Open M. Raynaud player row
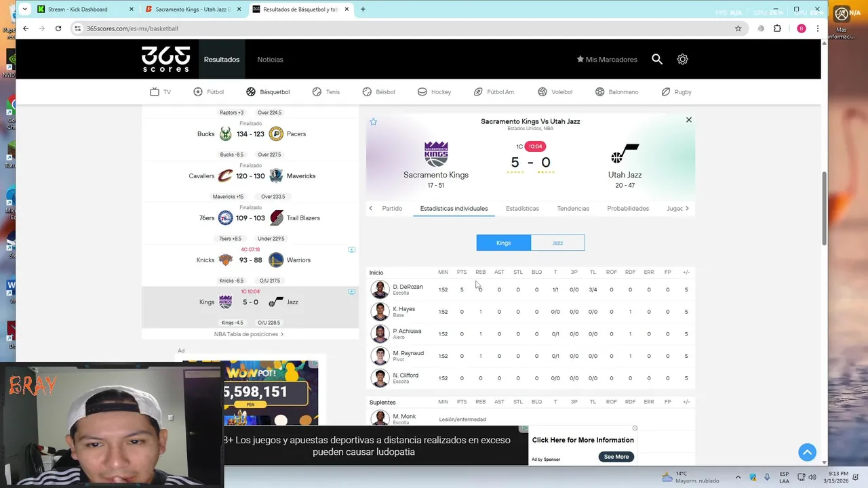Viewport: 868px width, 488px height. 531,356
